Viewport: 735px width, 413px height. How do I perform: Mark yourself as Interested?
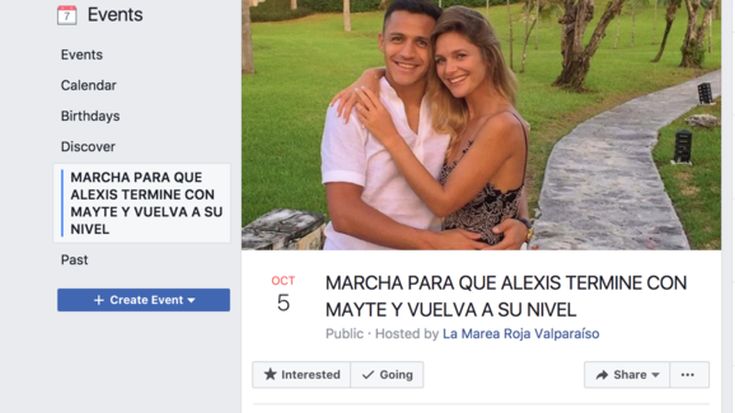(301, 375)
